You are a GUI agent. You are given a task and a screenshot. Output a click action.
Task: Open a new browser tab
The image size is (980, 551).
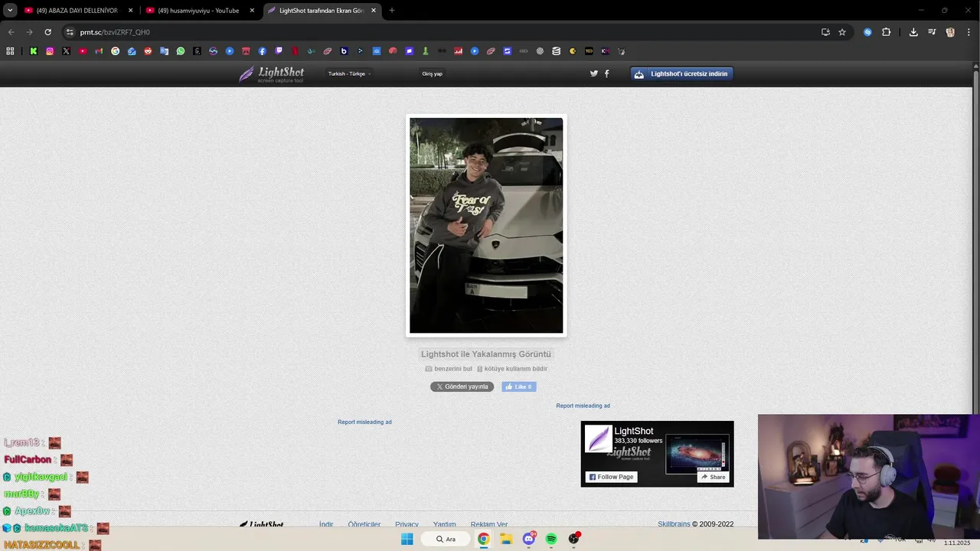(392, 11)
